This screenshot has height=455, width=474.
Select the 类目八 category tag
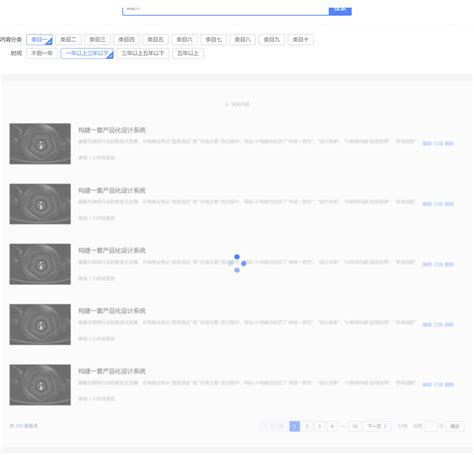[x=243, y=40]
